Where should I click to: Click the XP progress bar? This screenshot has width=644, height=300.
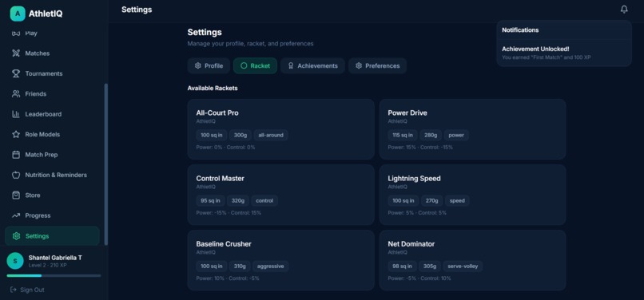tap(54, 276)
